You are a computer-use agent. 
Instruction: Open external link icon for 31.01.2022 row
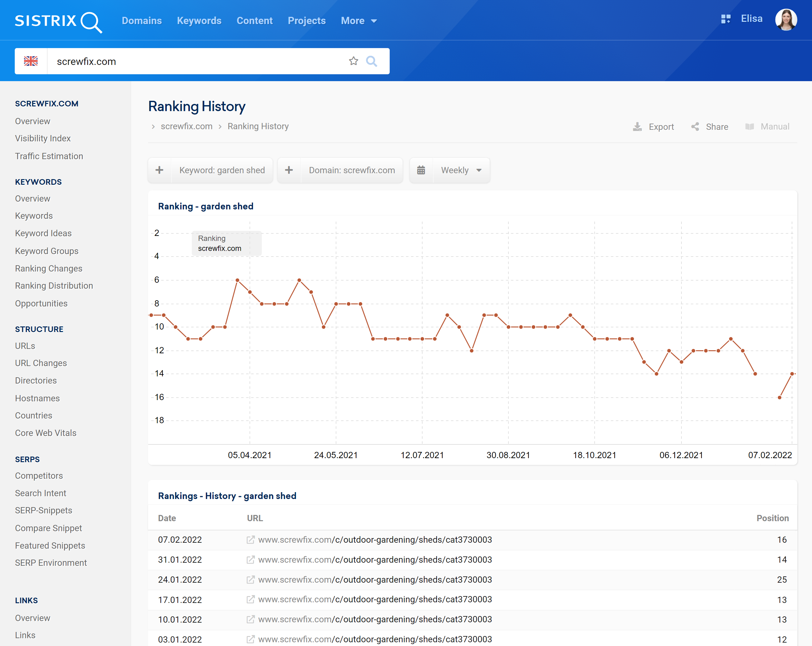[250, 560]
